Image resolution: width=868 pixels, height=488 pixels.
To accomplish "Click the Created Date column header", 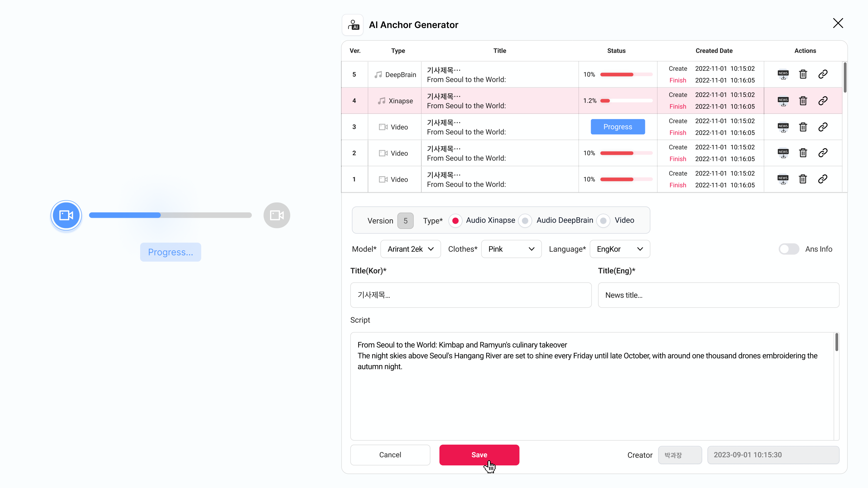I will click(x=714, y=51).
